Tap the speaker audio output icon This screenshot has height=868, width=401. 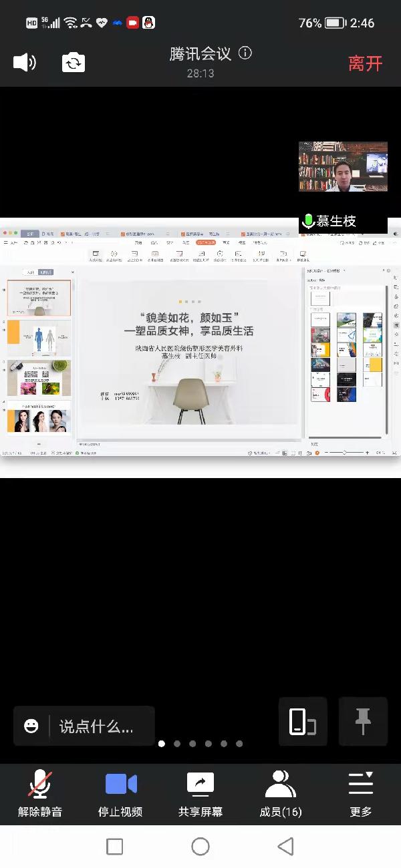[x=25, y=63]
